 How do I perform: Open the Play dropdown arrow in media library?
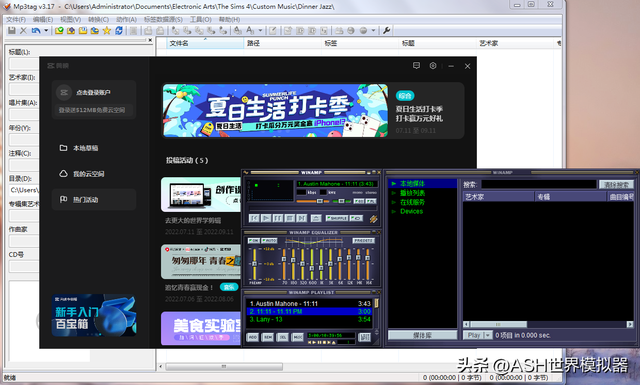tap(488, 335)
